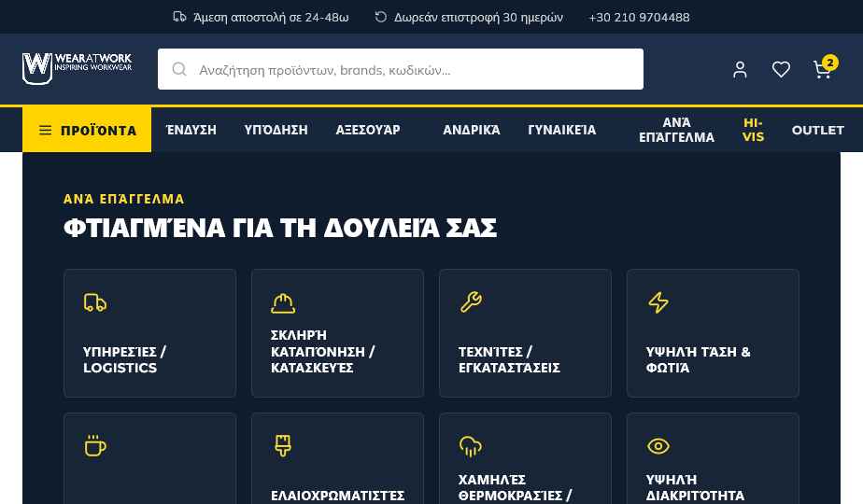This screenshot has height=504, width=863.
Task: Open the OUTLET link
Action: (x=817, y=131)
